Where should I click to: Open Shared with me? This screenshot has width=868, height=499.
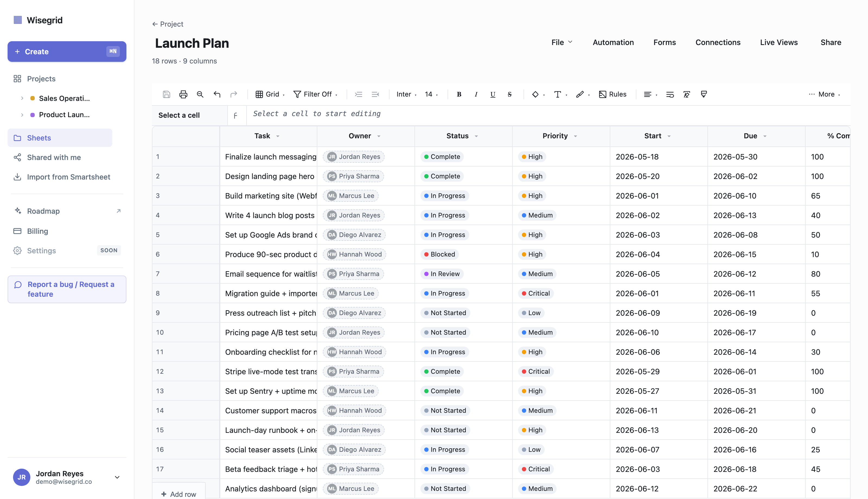coord(54,157)
